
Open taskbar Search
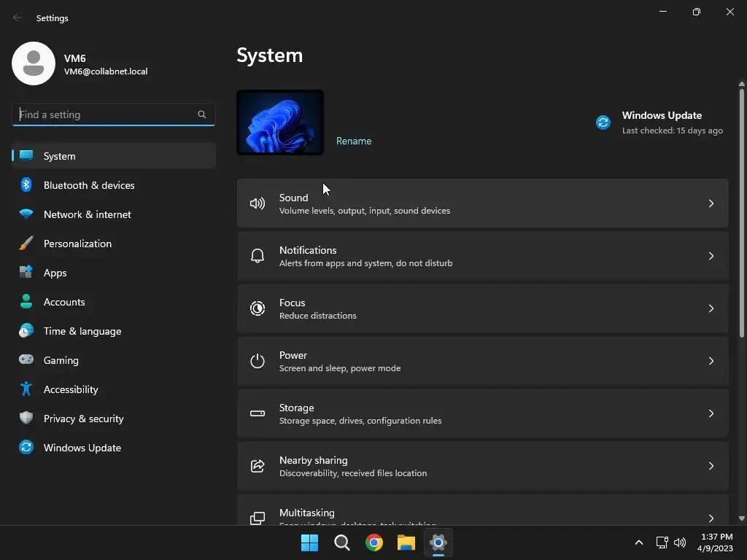pos(341,542)
